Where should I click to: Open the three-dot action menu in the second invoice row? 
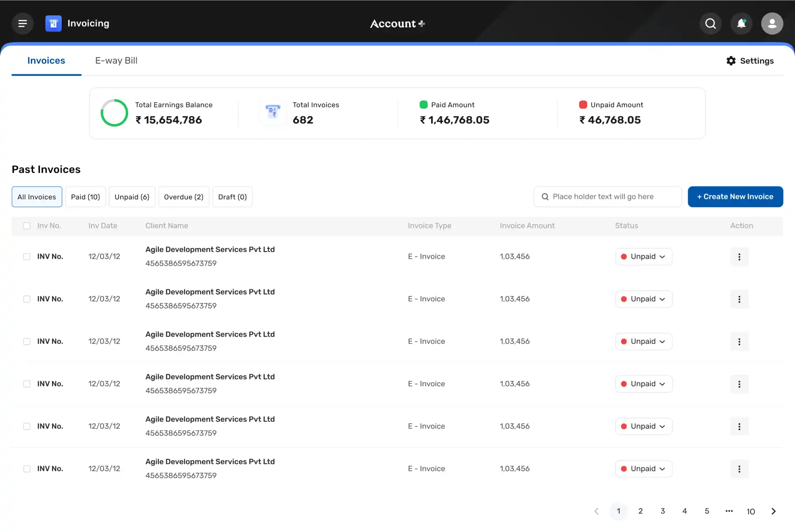click(739, 299)
